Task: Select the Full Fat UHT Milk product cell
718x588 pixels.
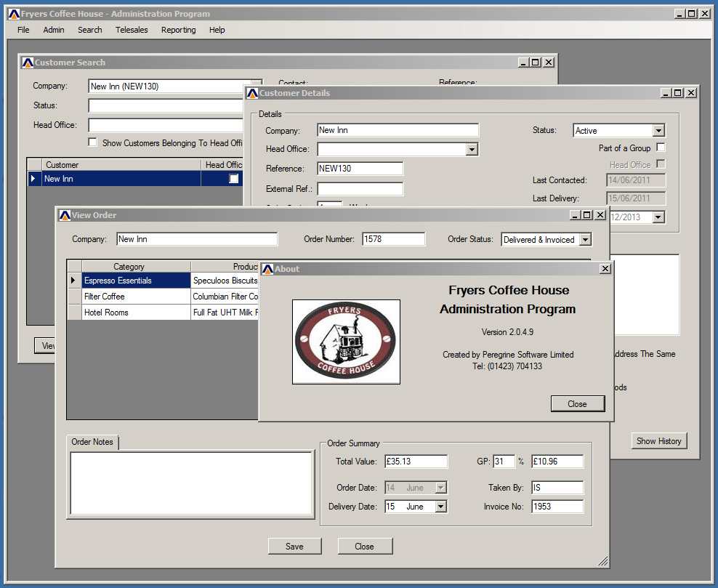Action: (225, 313)
